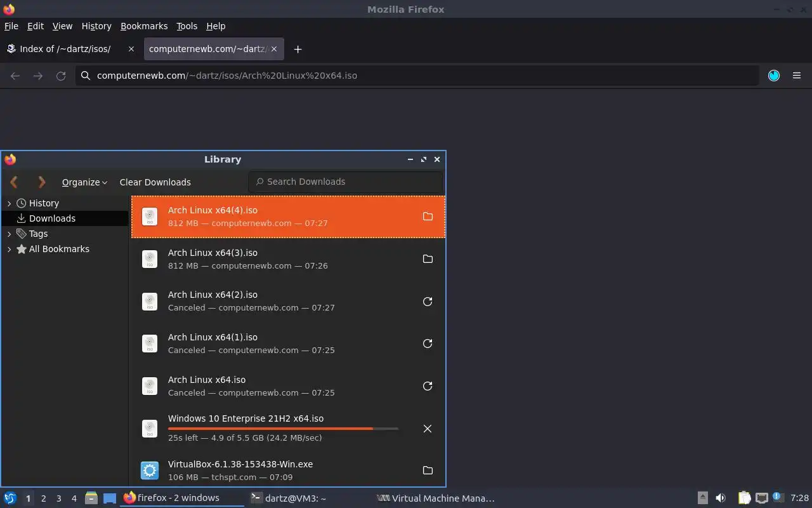Click browser forward arrow button
Viewport: 812px width, 508px height.
[x=38, y=76]
